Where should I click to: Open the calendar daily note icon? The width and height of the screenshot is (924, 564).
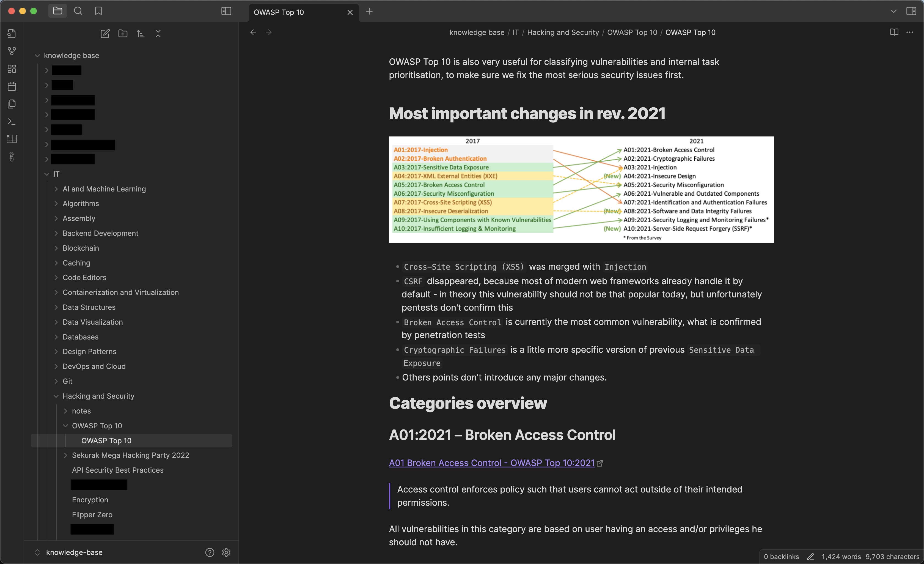tap(12, 86)
